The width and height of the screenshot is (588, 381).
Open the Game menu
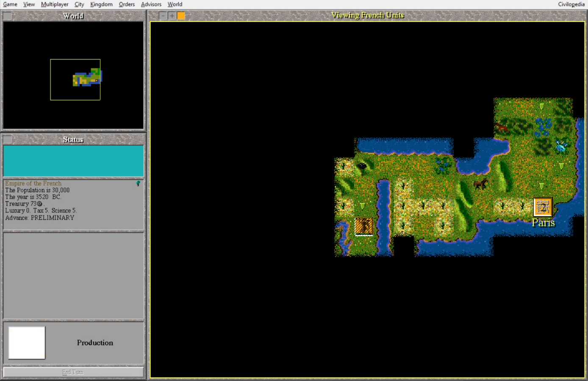(x=10, y=4)
